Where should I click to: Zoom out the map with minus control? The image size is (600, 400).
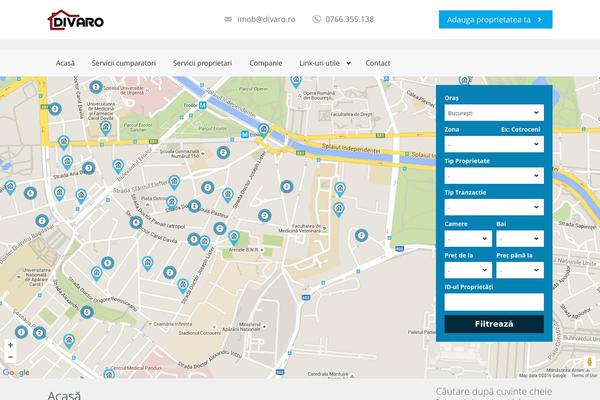[x=10, y=357]
